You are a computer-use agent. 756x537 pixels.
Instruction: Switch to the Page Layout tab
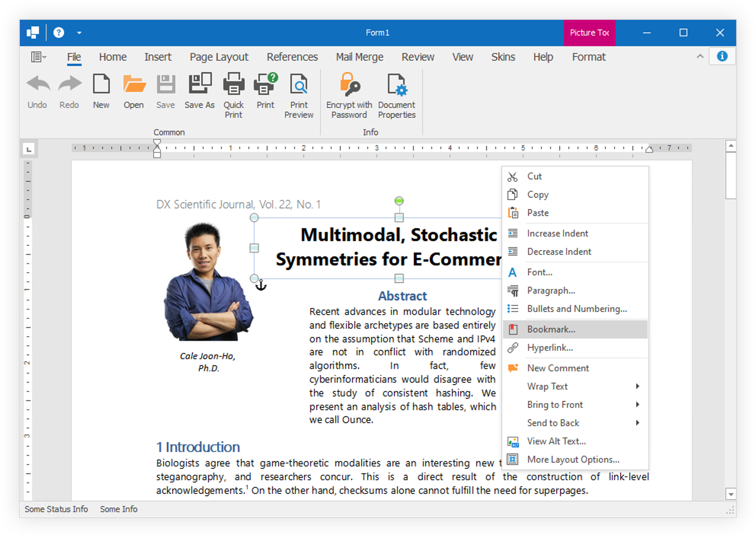(219, 57)
